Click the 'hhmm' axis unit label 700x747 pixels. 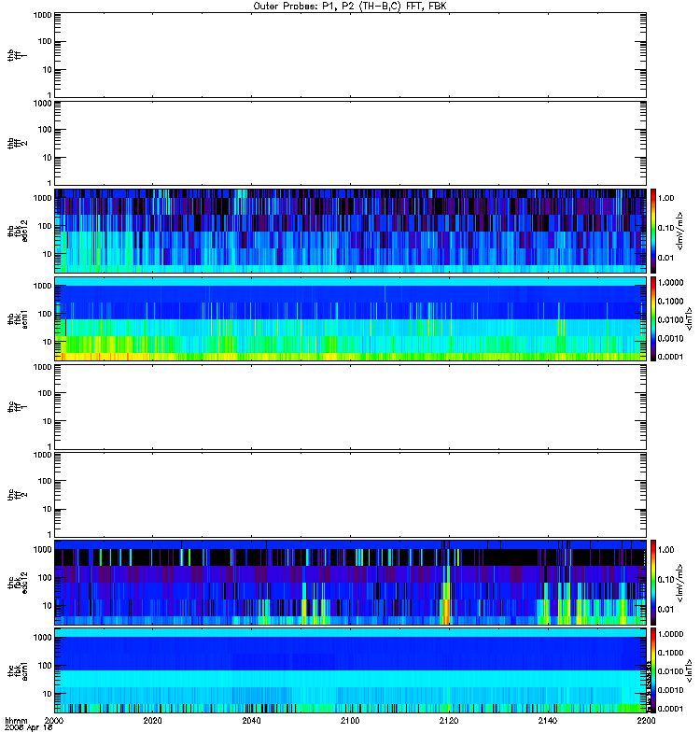16,720
